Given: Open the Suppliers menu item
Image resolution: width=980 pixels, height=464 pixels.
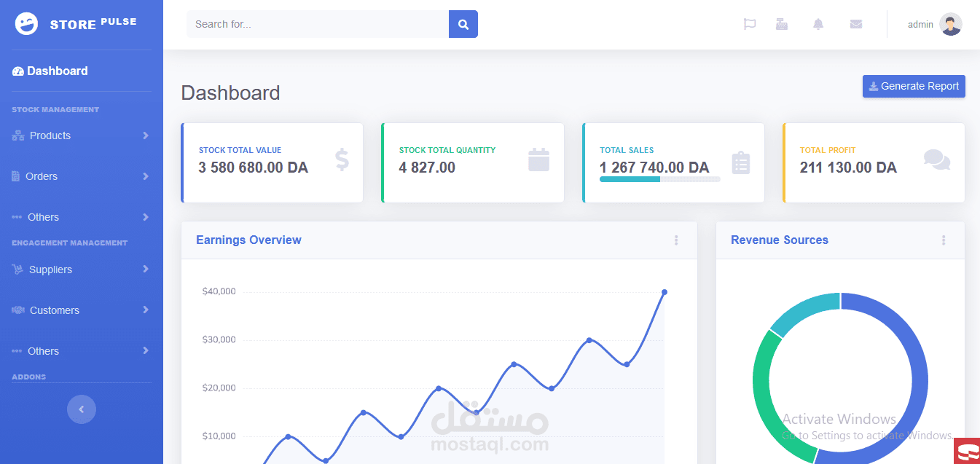Looking at the screenshot, I should [82, 270].
